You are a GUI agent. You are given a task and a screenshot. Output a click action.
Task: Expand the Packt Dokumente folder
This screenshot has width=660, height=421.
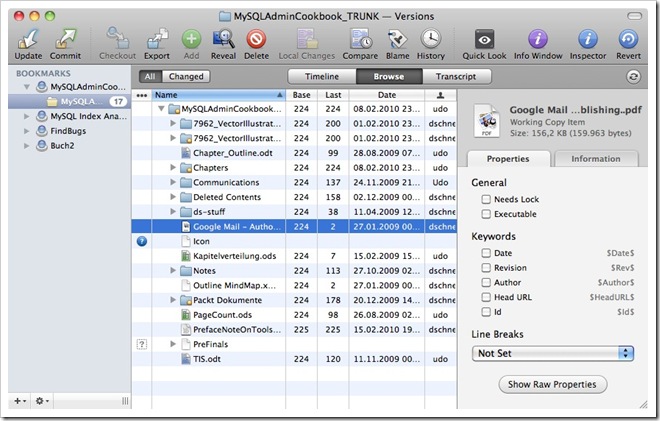pyautogui.click(x=173, y=299)
